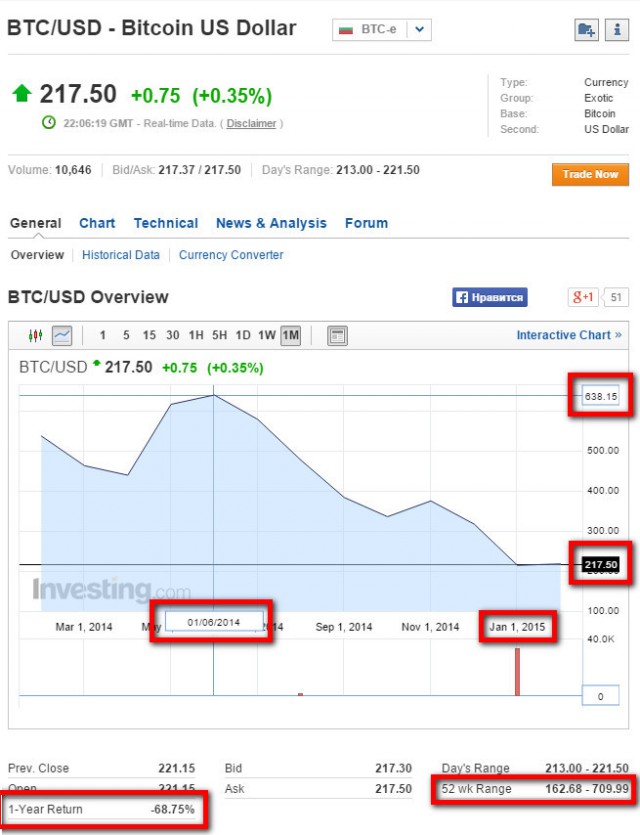The image size is (640, 835).
Task: Click the Sep 1, 2014 axis label
Action: (343, 627)
